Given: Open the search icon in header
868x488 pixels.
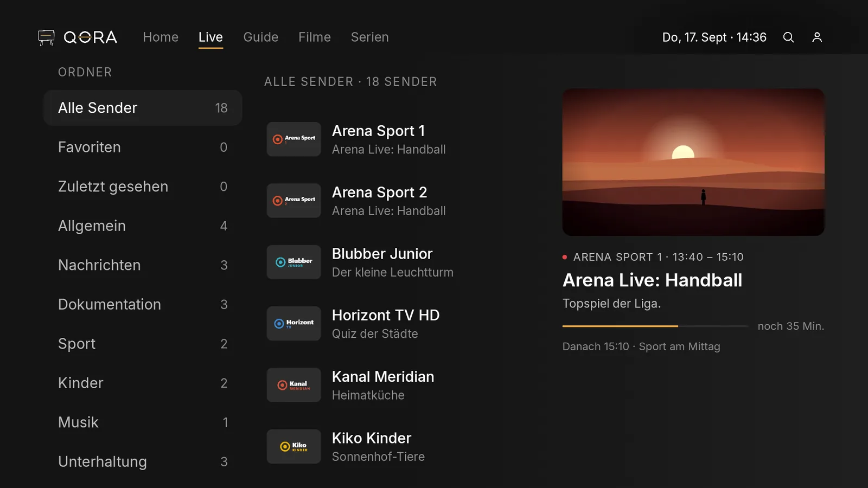Looking at the screenshot, I should tap(788, 37).
